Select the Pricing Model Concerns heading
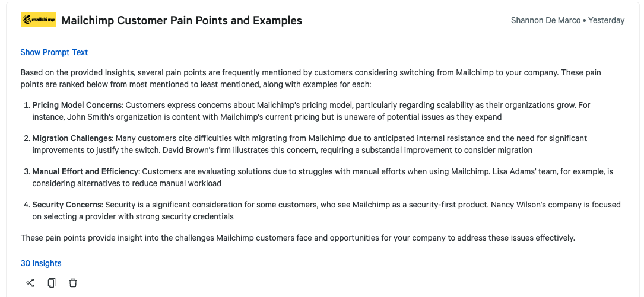The height and width of the screenshot is (297, 644). 77,105
